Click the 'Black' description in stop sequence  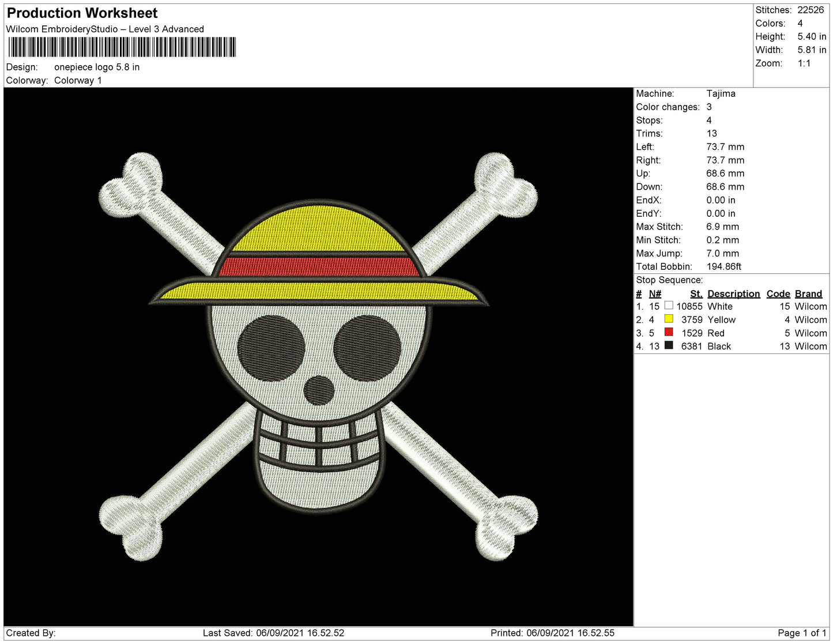(719, 346)
